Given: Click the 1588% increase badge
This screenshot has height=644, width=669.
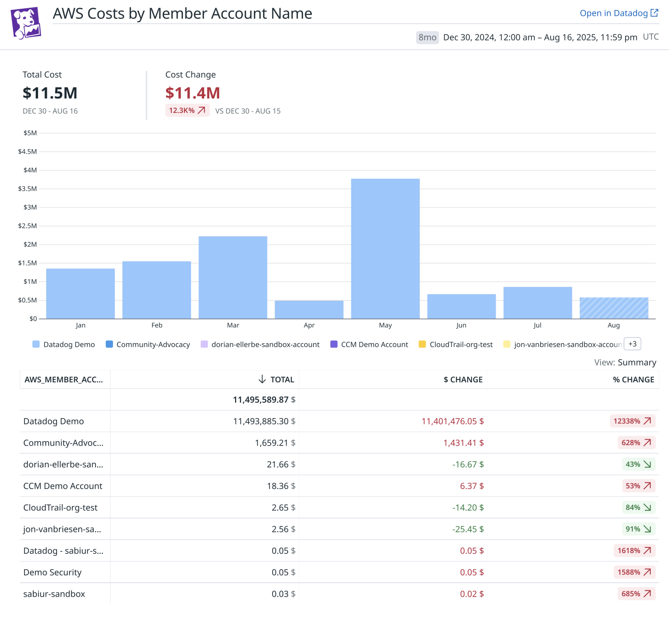Looking at the screenshot, I should coord(635,572).
